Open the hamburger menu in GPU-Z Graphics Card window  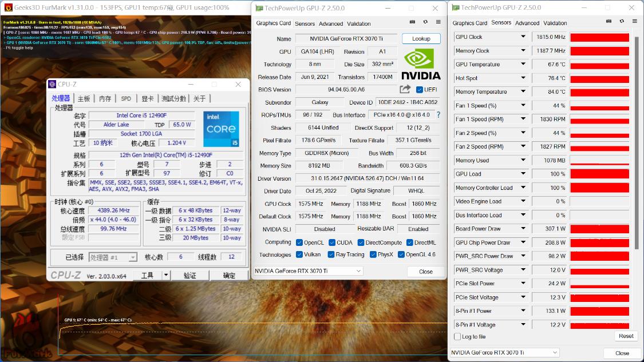(438, 22)
